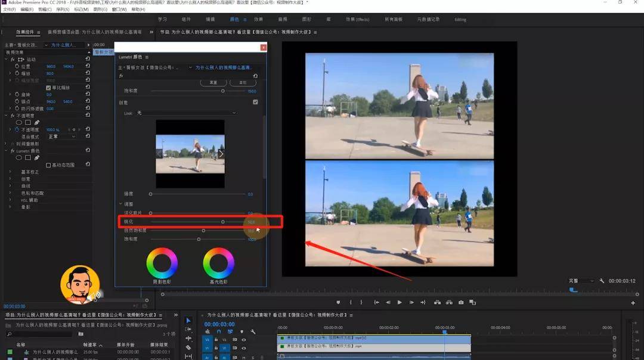Viewport: 644px width, 360px height.
Task: Choose the Selection arrow tool in timeline tools
Action: [x=188, y=321]
